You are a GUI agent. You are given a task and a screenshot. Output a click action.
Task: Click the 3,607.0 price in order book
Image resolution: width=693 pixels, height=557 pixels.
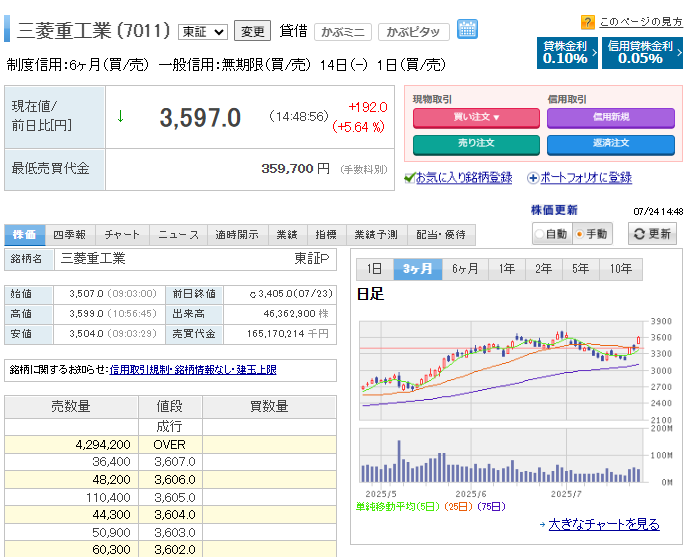175,462
